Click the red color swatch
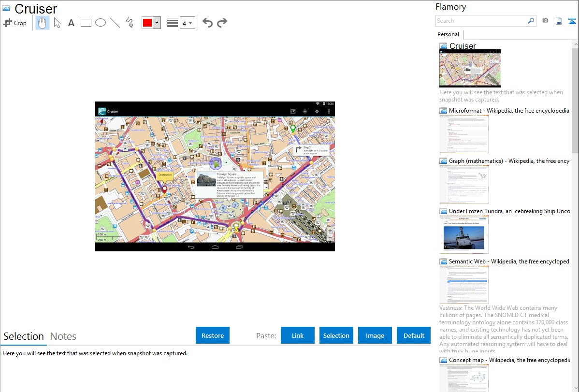Image resolution: width=579 pixels, height=392 pixels. (x=147, y=23)
